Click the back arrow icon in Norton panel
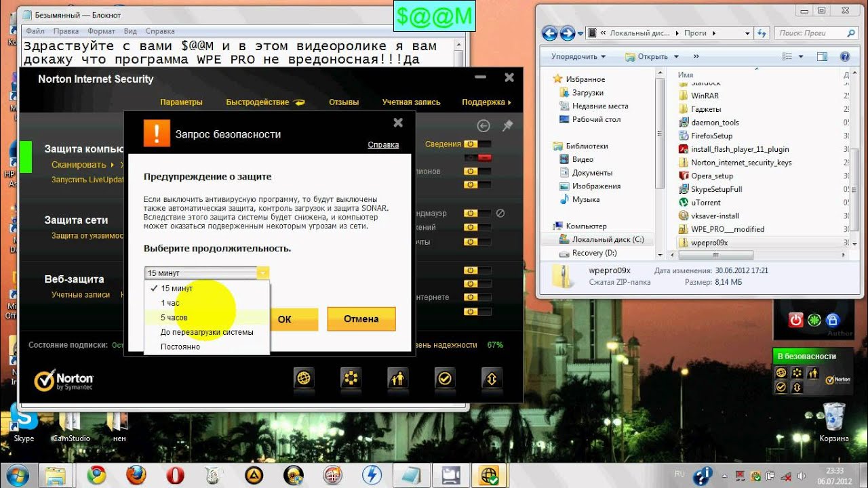Viewport: 868px width, 488px height. (484, 125)
